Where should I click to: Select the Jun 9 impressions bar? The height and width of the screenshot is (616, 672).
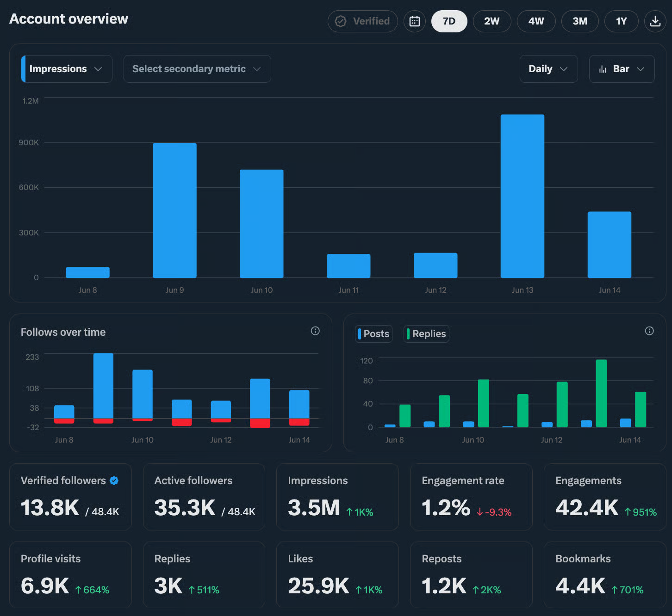[x=174, y=210]
